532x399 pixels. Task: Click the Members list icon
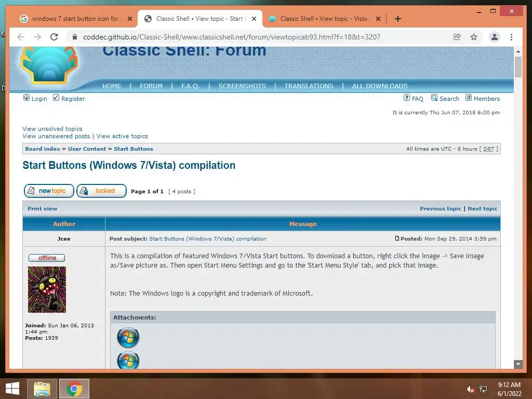[x=469, y=98]
